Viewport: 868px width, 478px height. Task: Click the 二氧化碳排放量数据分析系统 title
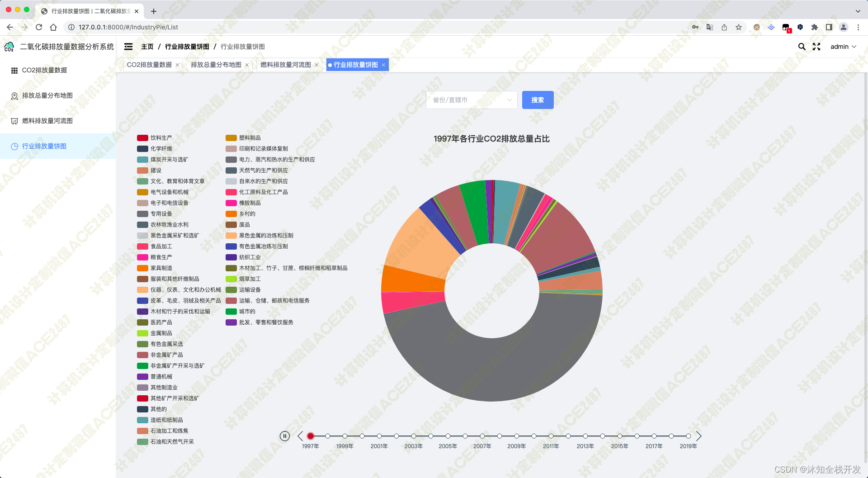pyautogui.click(x=67, y=47)
